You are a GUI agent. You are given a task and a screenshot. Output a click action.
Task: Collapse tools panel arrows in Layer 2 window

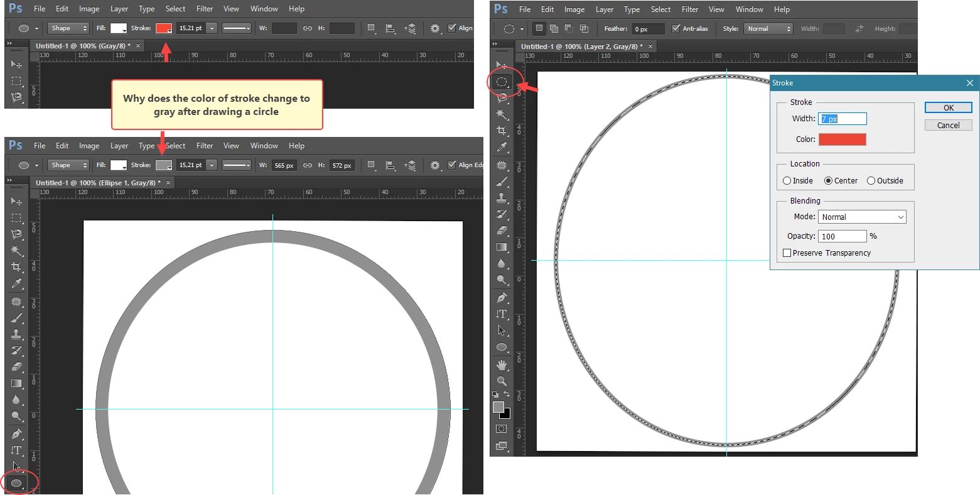[x=495, y=43]
